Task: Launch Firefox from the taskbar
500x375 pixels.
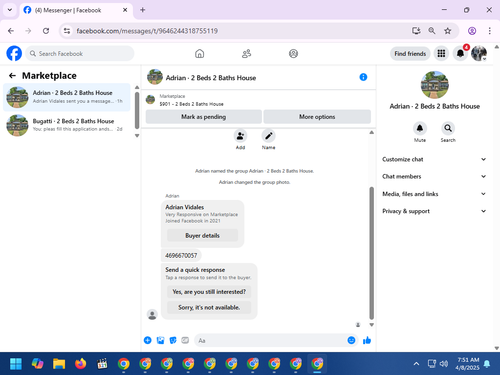Action: point(80,364)
